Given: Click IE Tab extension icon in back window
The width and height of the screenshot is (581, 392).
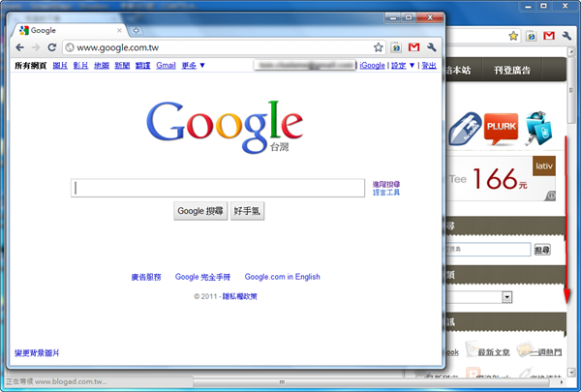Looking at the screenshot, I should point(532,36).
